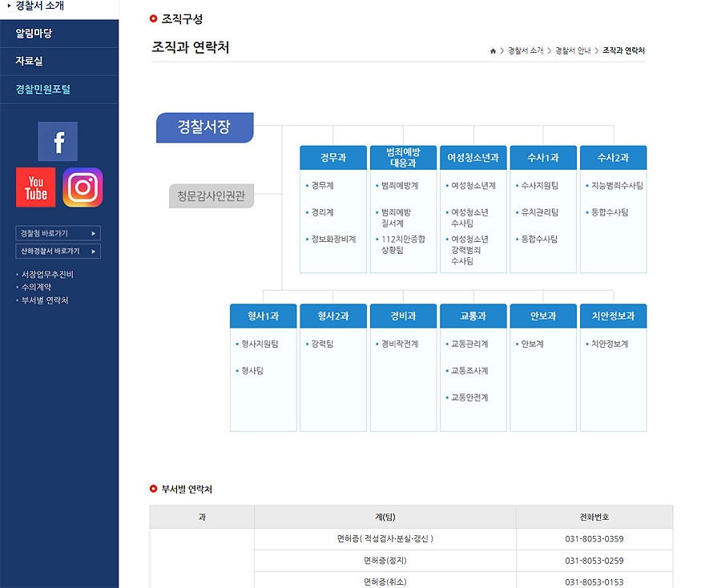Select 범죄예방대응과 department header

pyautogui.click(x=403, y=158)
